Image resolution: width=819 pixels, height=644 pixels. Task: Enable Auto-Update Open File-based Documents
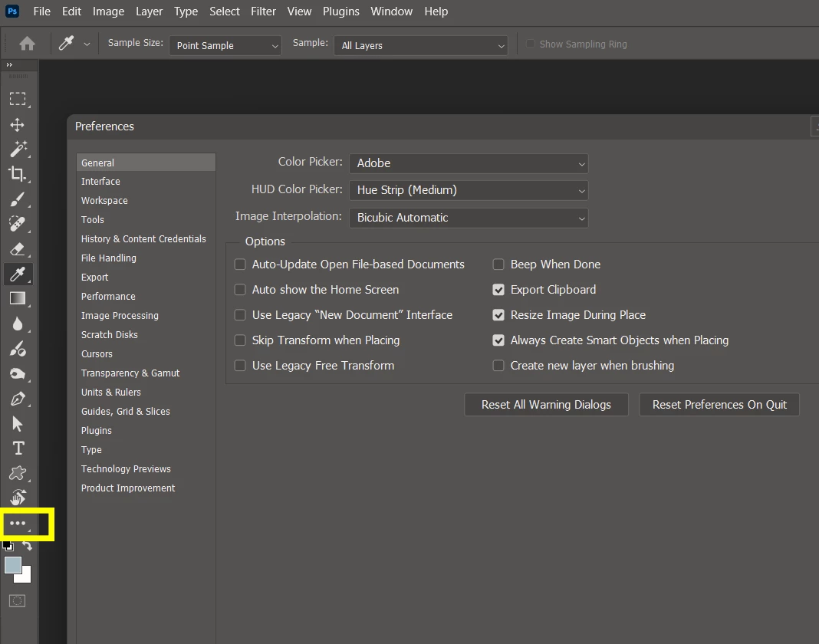240,264
